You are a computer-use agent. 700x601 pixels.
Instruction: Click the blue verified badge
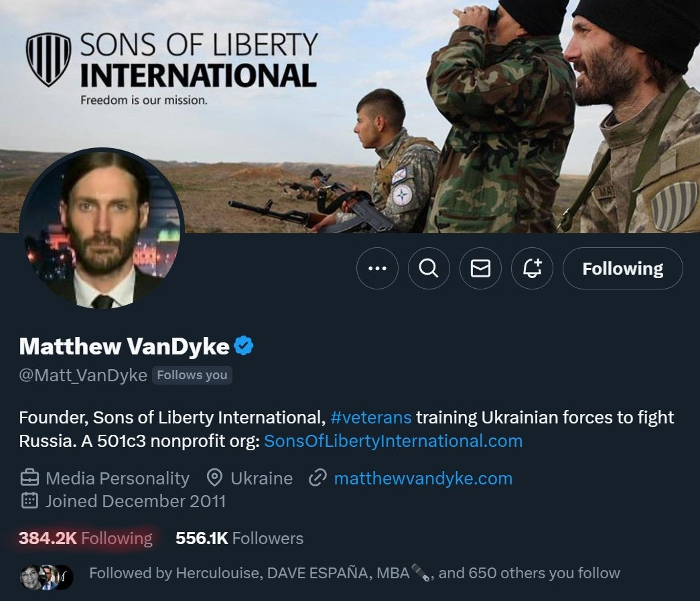[x=244, y=346]
